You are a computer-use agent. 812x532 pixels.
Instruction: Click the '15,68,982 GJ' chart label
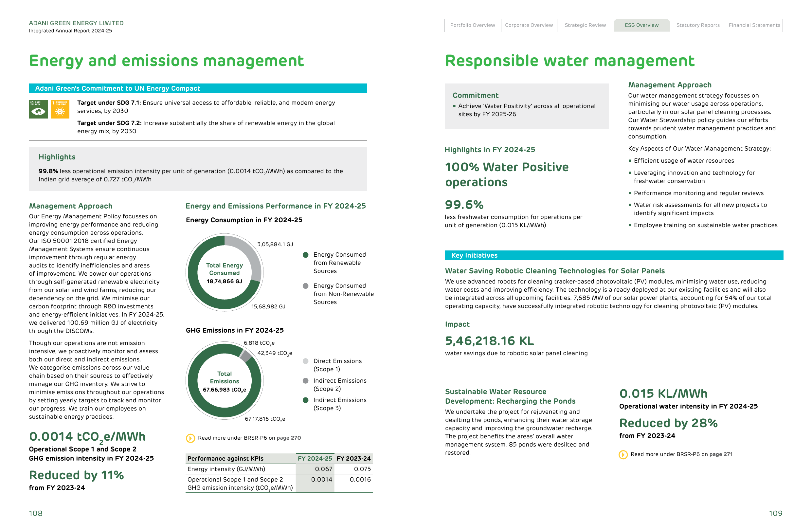click(268, 306)
